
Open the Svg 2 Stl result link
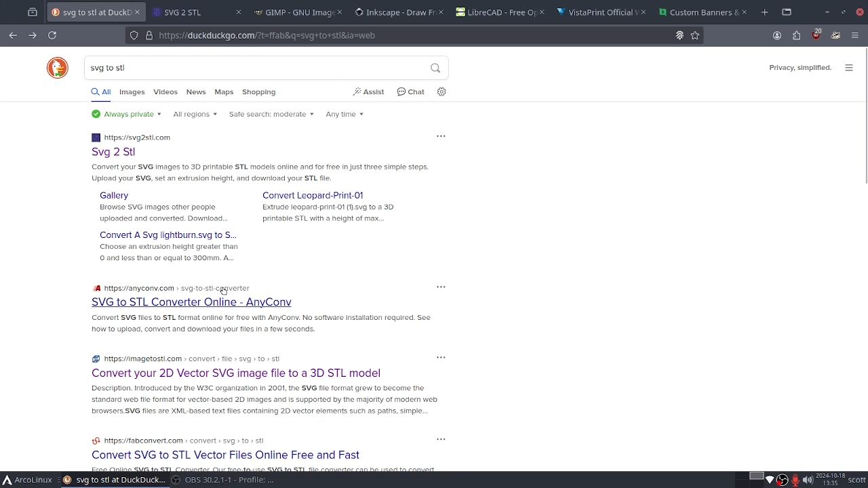coord(113,152)
